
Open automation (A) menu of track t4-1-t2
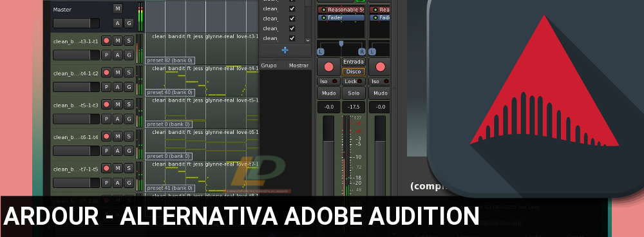pos(117,87)
